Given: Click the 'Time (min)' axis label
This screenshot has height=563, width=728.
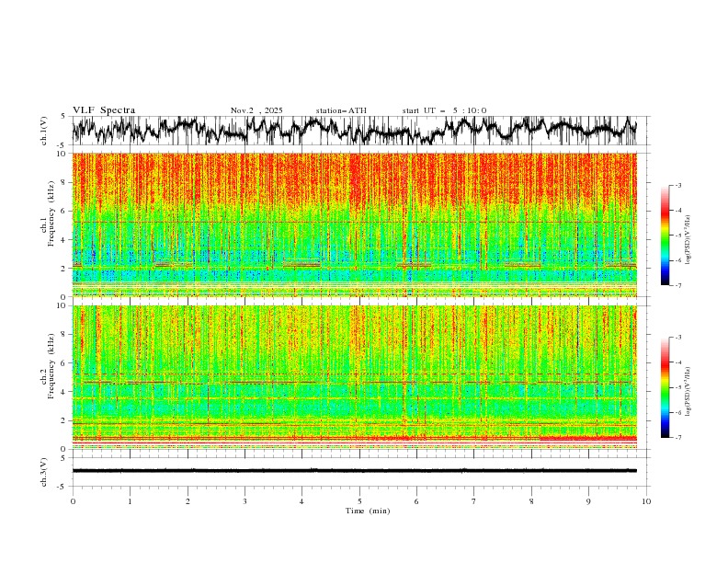Looking at the screenshot, I should 368,511.
